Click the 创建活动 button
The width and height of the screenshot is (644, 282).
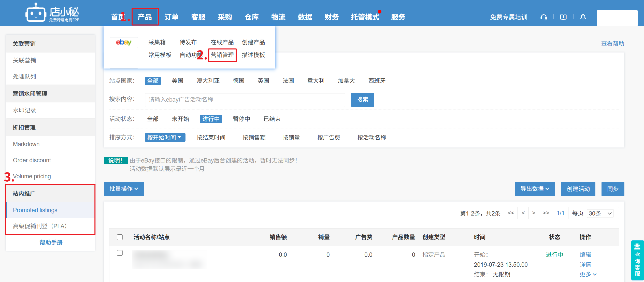pos(578,189)
